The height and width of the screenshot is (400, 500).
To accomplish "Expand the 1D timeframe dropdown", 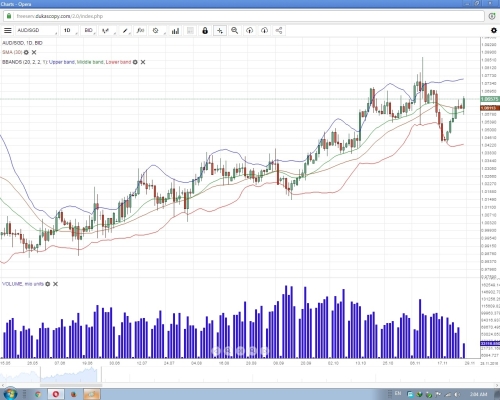I will tap(70, 31).
